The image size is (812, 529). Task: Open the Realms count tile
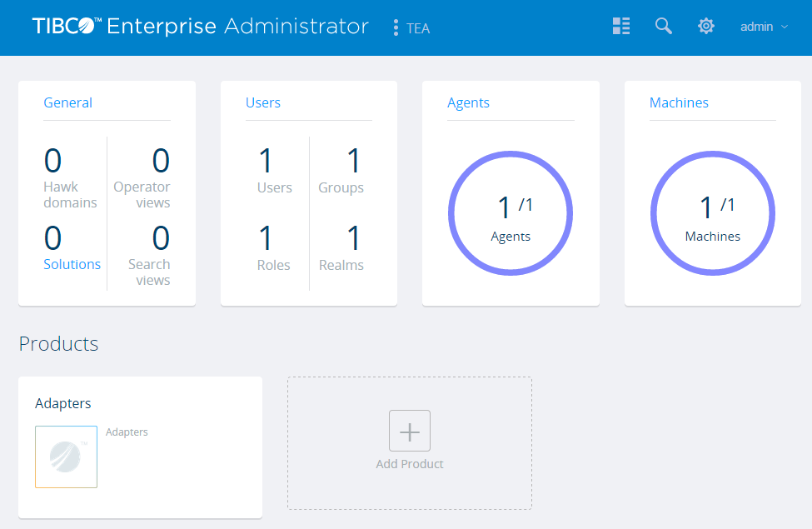click(x=353, y=238)
